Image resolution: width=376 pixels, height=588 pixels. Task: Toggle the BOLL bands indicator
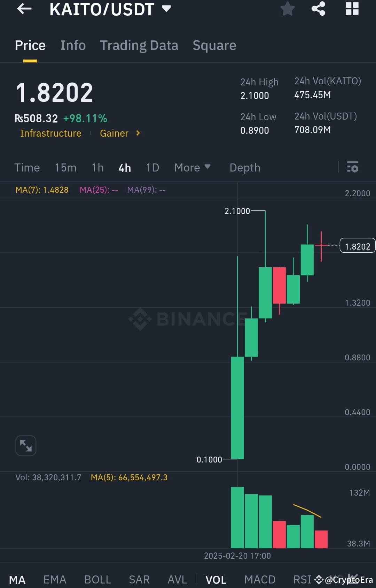point(97,579)
